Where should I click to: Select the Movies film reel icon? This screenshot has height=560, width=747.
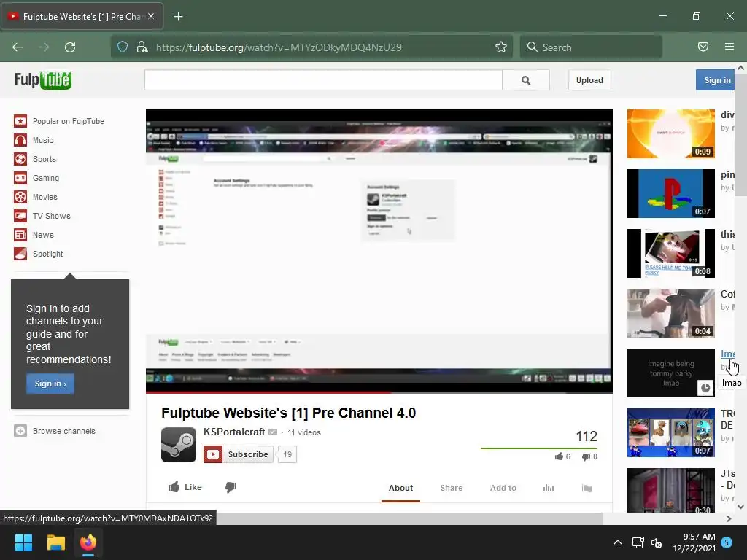coord(20,197)
